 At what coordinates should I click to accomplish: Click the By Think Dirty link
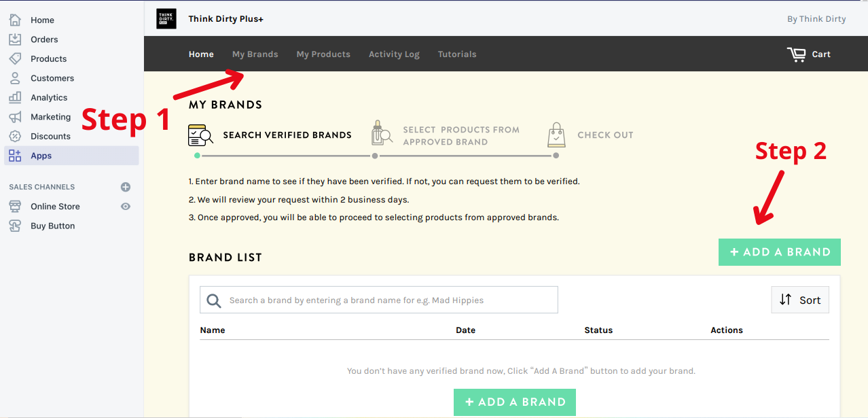click(x=816, y=19)
